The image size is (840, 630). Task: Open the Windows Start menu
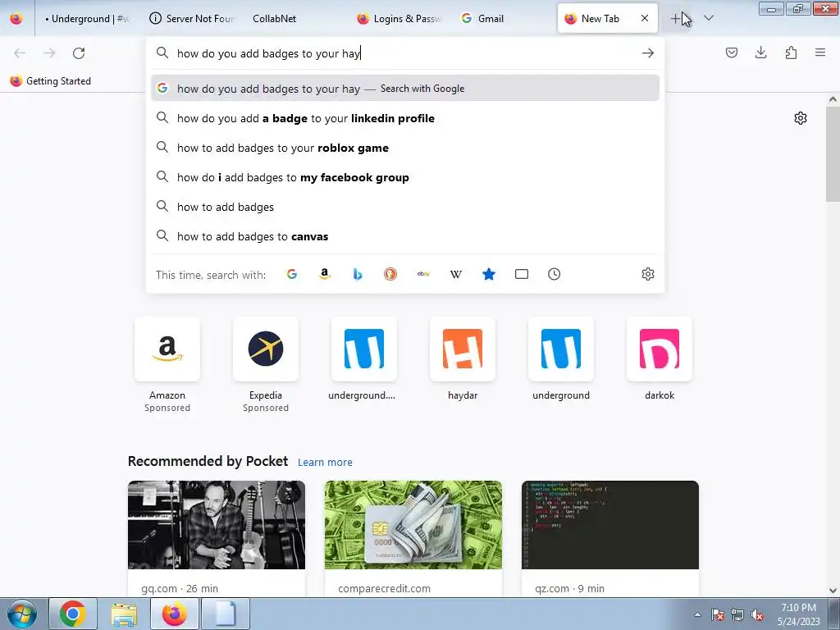(x=22, y=614)
